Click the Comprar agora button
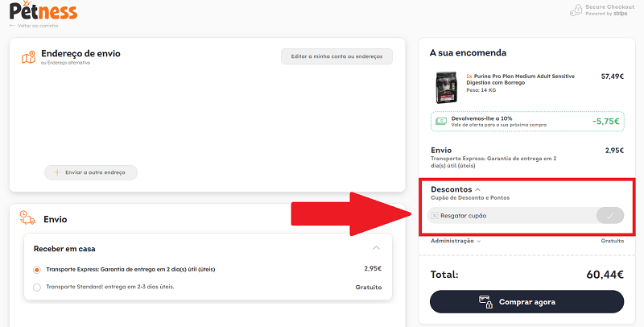The height and width of the screenshot is (327, 644). (527, 302)
